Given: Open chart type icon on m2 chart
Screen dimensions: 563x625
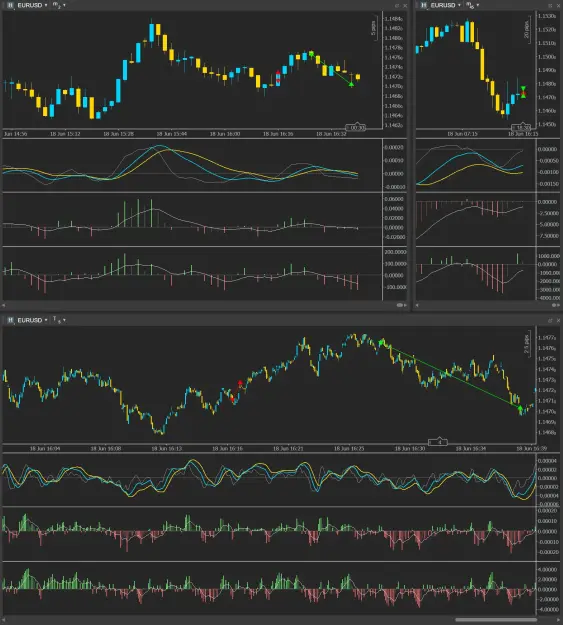Looking at the screenshot, I should pos(10,5).
